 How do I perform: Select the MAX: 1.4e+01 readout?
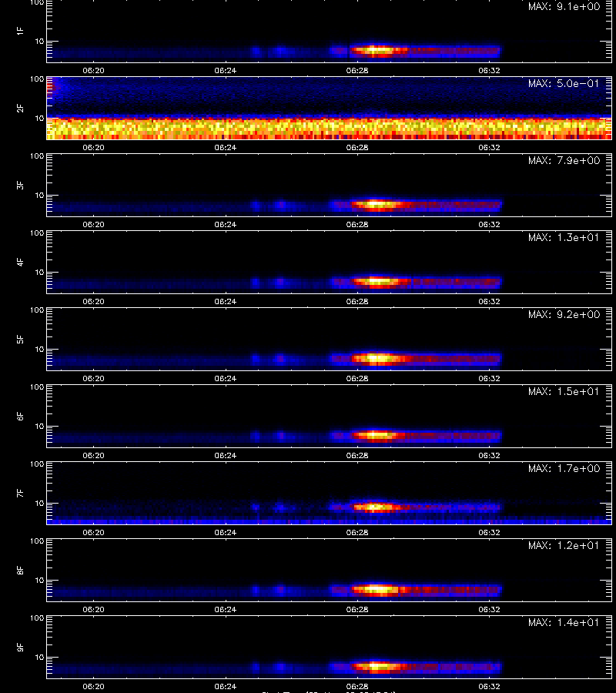[x=564, y=622]
